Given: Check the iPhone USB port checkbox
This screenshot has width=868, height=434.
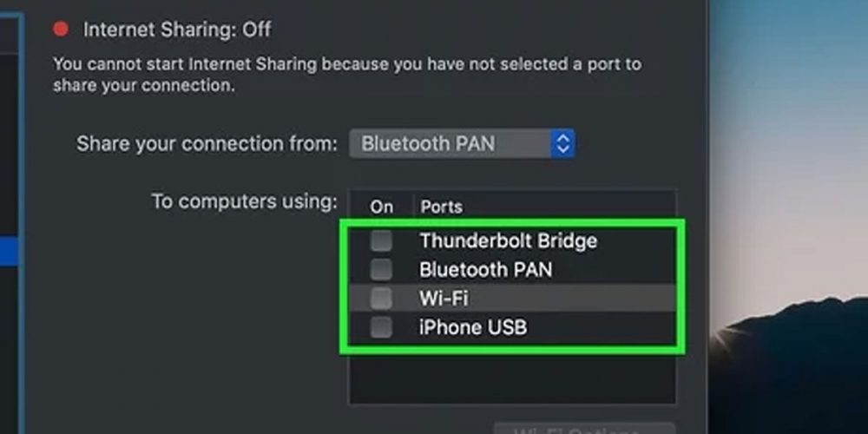Looking at the screenshot, I should coord(381,328).
